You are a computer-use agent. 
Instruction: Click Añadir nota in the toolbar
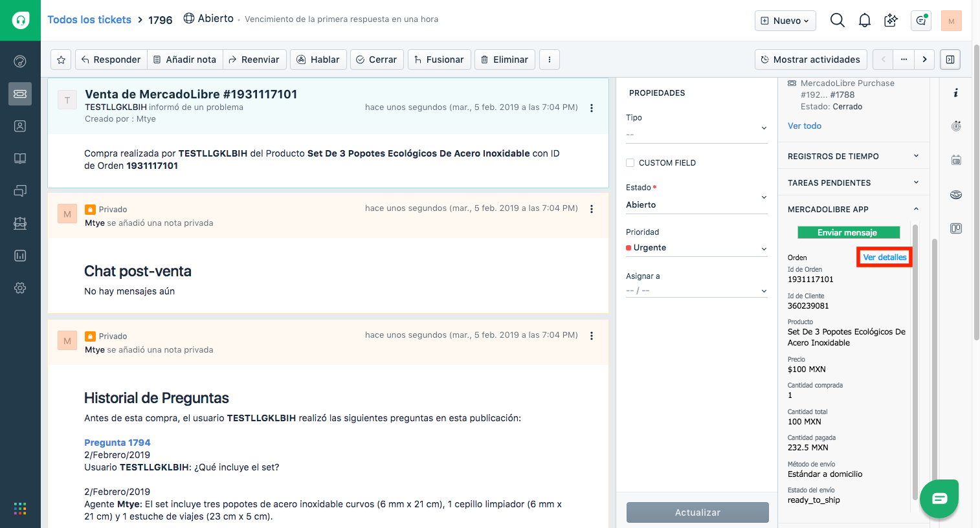[x=185, y=60]
